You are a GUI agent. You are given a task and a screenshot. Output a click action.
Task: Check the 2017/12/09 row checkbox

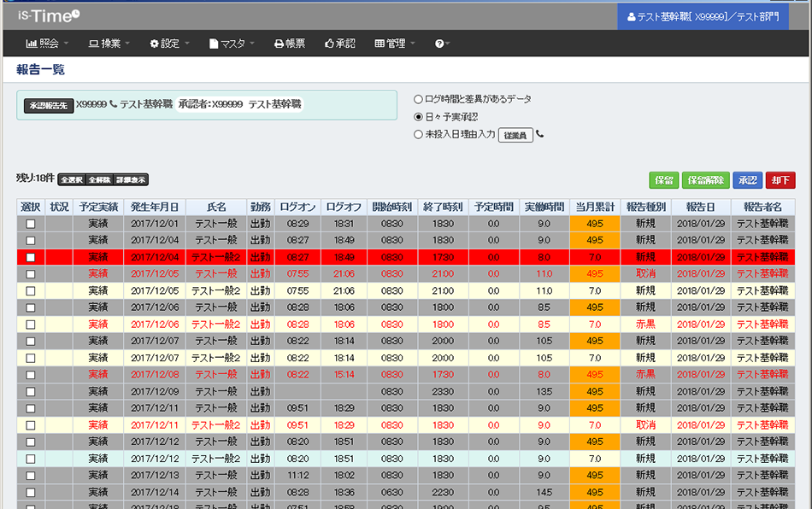tap(31, 392)
